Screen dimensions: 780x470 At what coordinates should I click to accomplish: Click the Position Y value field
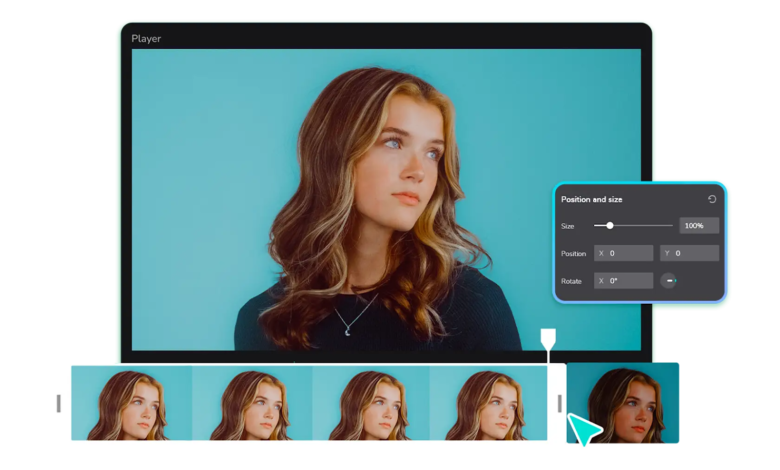click(689, 253)
